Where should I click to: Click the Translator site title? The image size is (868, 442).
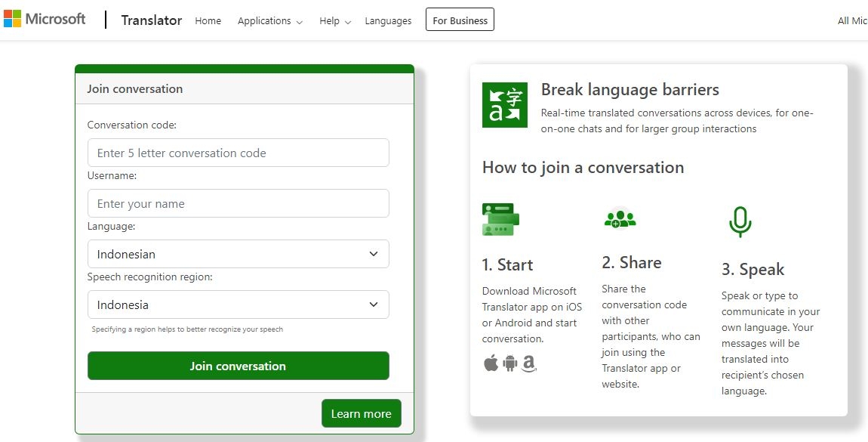point(151,20)
